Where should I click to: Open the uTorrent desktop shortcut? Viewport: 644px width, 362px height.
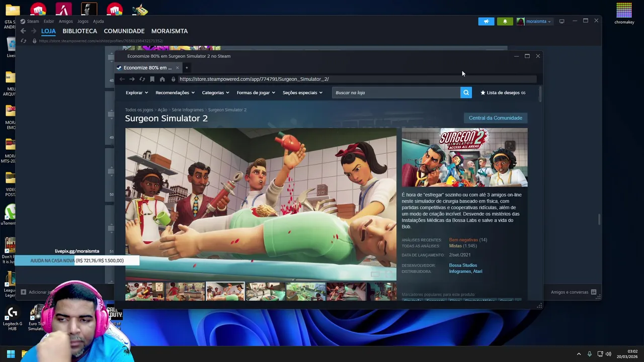tap(9, 215)
